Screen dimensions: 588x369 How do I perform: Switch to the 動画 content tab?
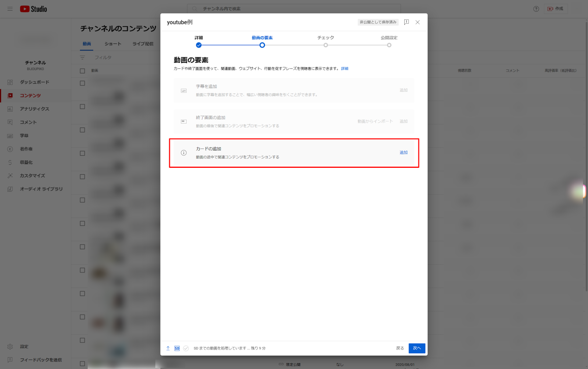click(87, 44)
